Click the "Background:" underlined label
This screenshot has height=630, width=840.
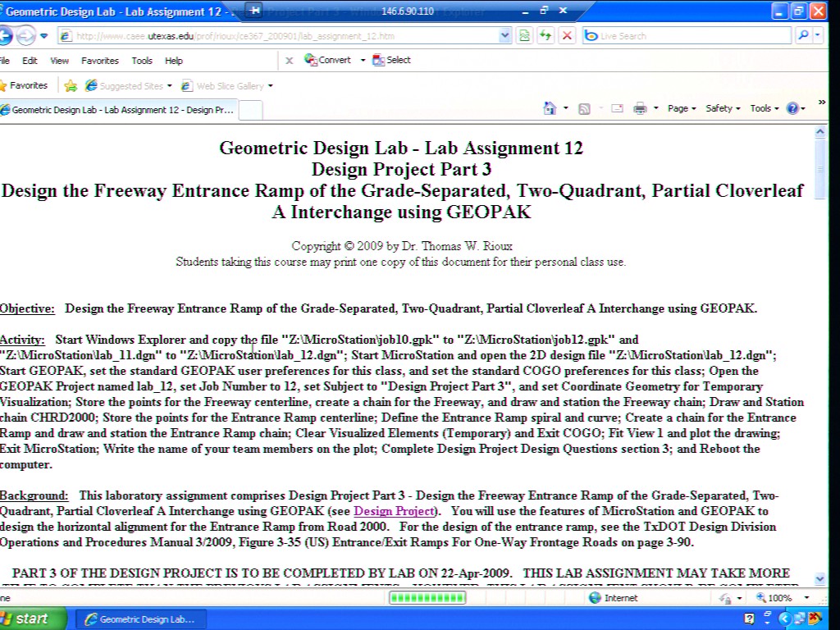pos(34,495)
